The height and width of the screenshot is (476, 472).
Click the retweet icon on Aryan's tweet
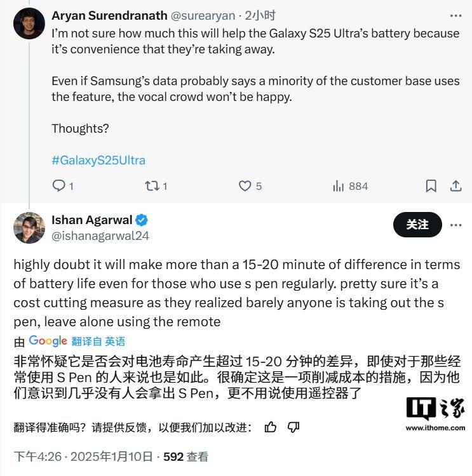coord(152,186)
